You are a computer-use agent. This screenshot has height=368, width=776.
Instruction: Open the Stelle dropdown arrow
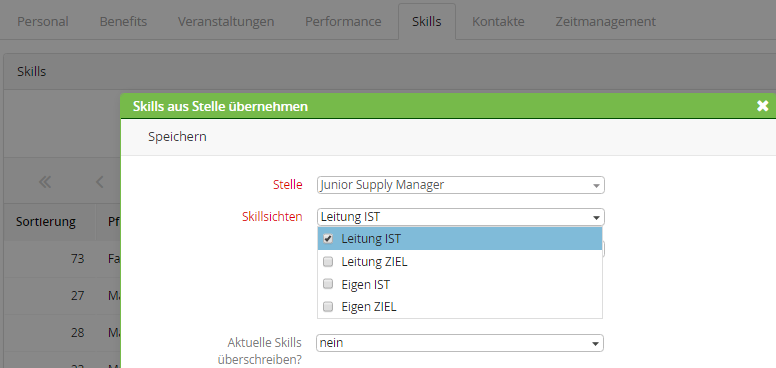click(x=596, y=185)
